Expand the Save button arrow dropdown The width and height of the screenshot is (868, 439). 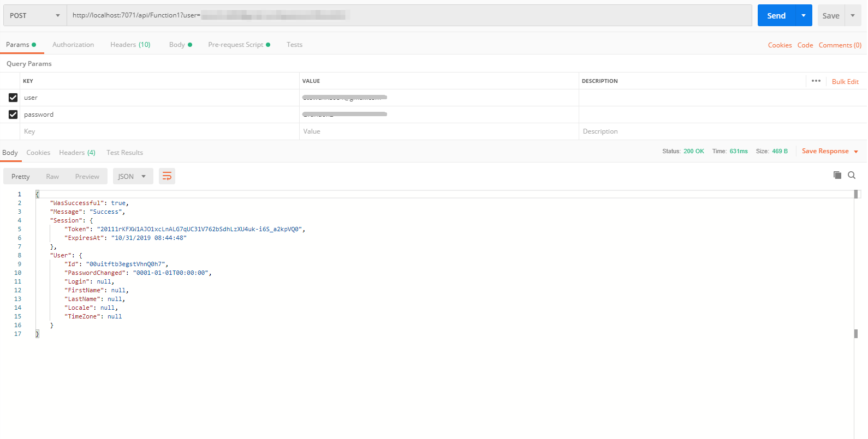coord(853,15)
